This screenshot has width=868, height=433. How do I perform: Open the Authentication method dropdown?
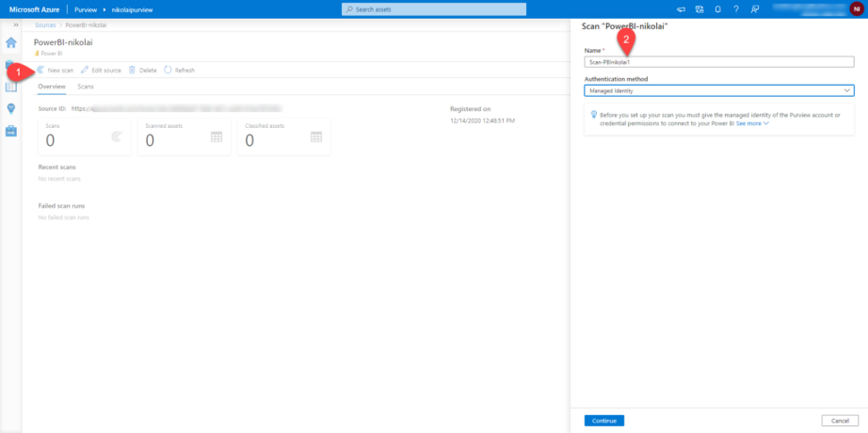pos(719,90)
